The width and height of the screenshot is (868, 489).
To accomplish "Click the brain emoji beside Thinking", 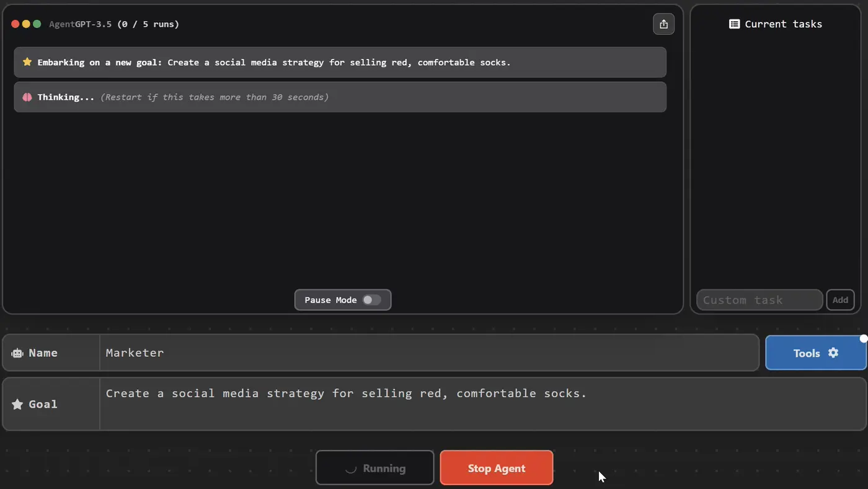I will tap(27, 97).
